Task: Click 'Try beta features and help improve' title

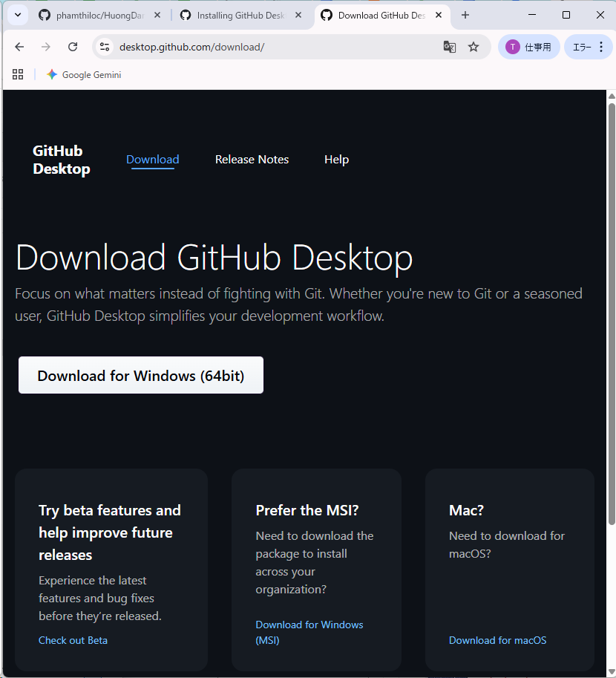Action: 110,532
